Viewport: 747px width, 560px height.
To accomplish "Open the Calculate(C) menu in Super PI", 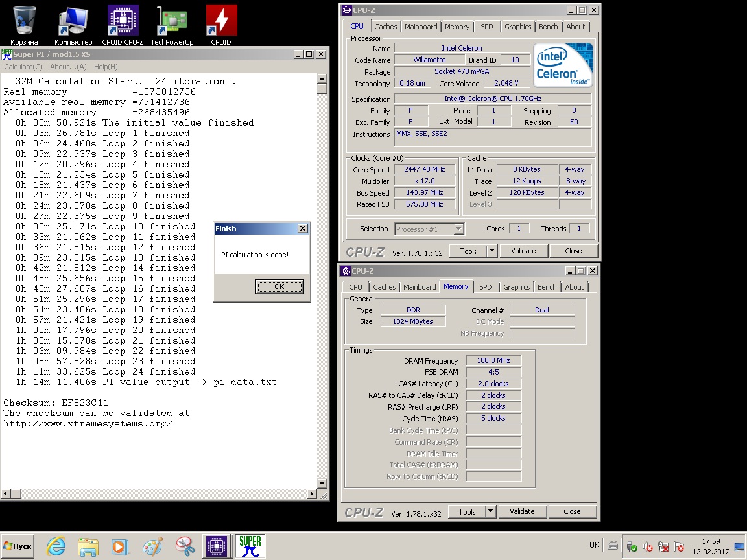I will (x=23, y=67).
